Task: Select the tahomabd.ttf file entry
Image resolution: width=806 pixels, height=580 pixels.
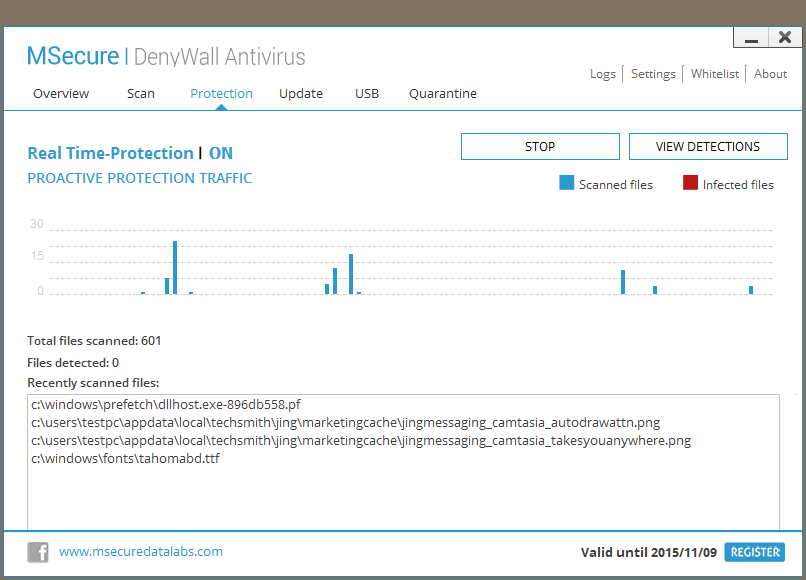Action: [x=125, y=459]
